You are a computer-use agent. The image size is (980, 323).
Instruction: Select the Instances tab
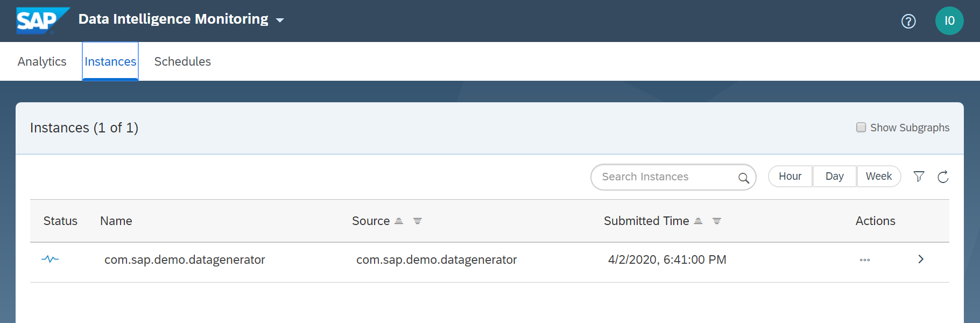click(x=110, y=61)
